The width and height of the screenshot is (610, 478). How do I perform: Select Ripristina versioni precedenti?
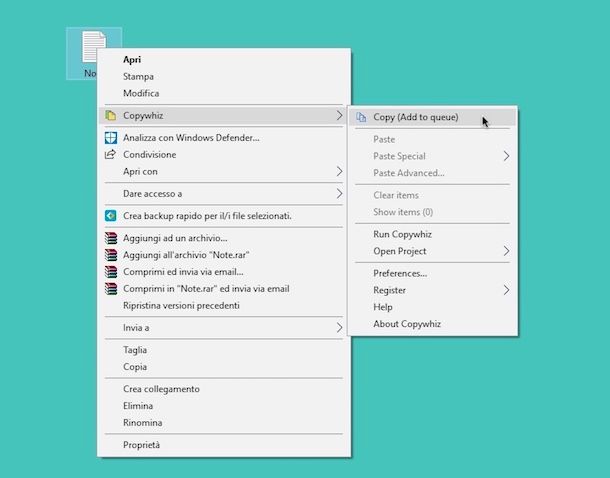pyautogui.click(x=224, y=305)
